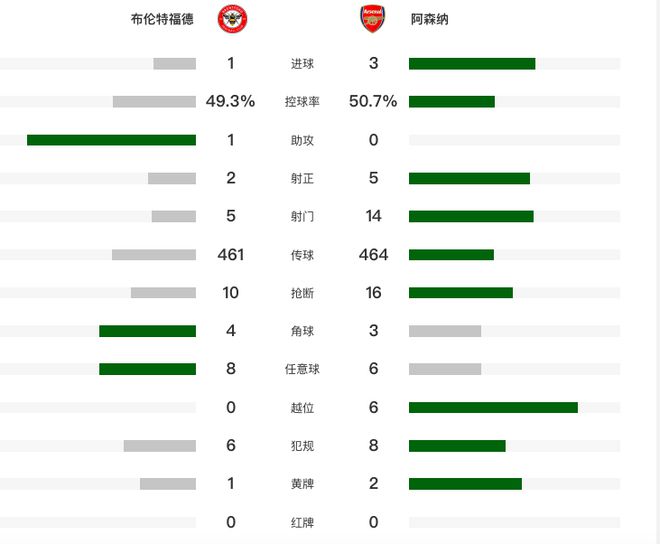The height and width of the screenshot is (544, 660).
Task: Click the Brentford club crest
Action: pyautogui.click(x=232, y=20)
